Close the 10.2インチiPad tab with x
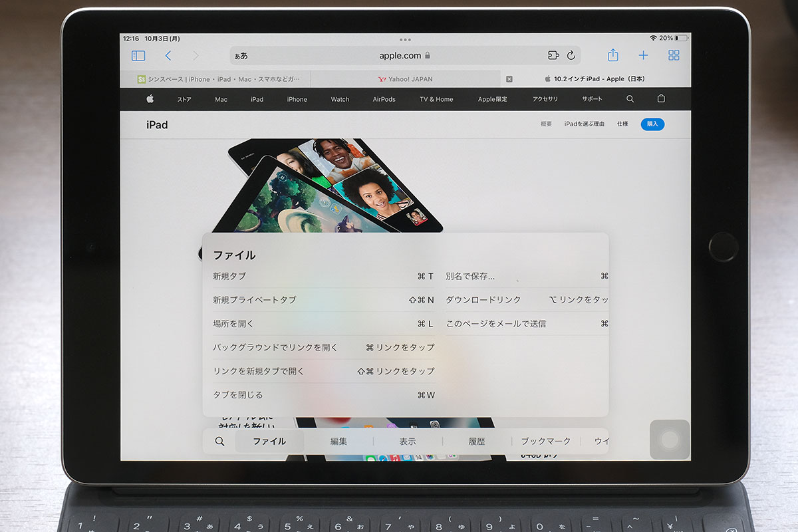The image size is (798, 532). tap(509, 78)
